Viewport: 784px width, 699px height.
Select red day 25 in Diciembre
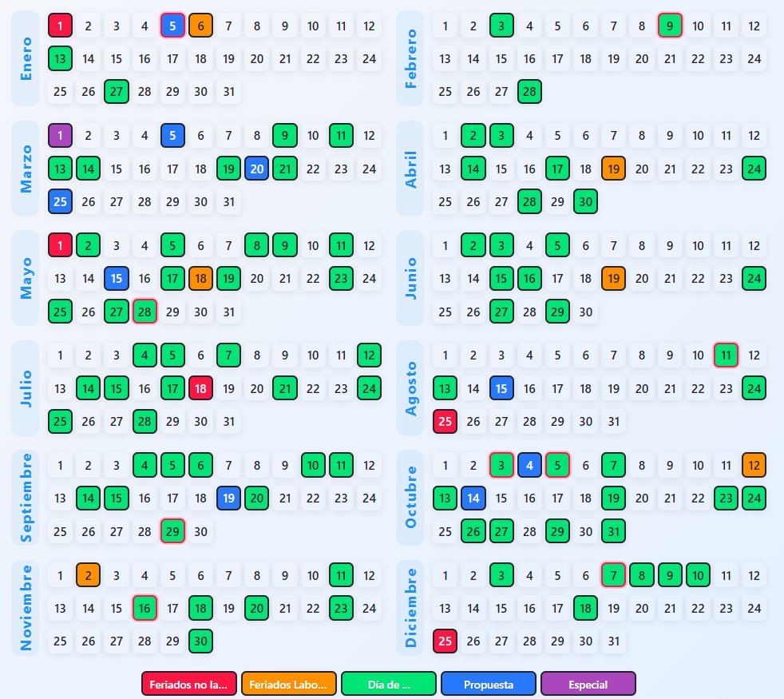tap(445, 641)
